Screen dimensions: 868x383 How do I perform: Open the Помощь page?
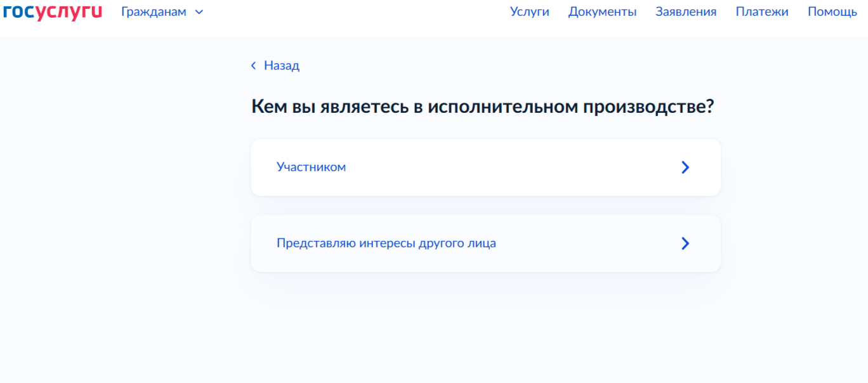[832, 11]
